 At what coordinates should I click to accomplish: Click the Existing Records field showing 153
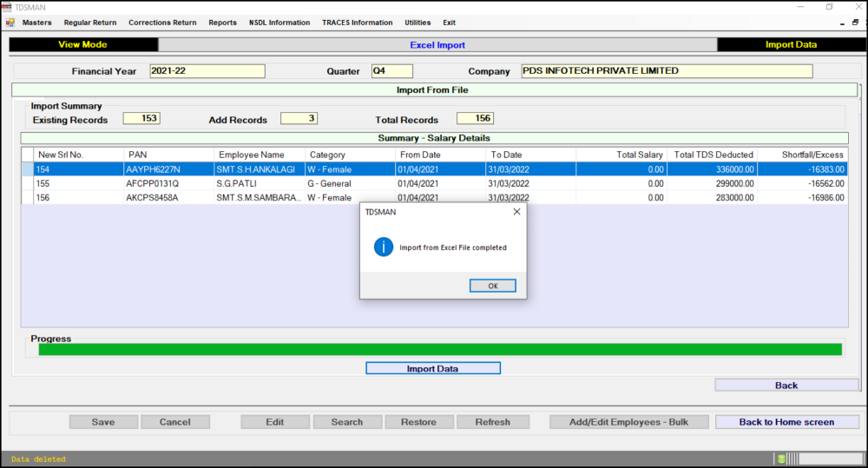click(141, 118)
